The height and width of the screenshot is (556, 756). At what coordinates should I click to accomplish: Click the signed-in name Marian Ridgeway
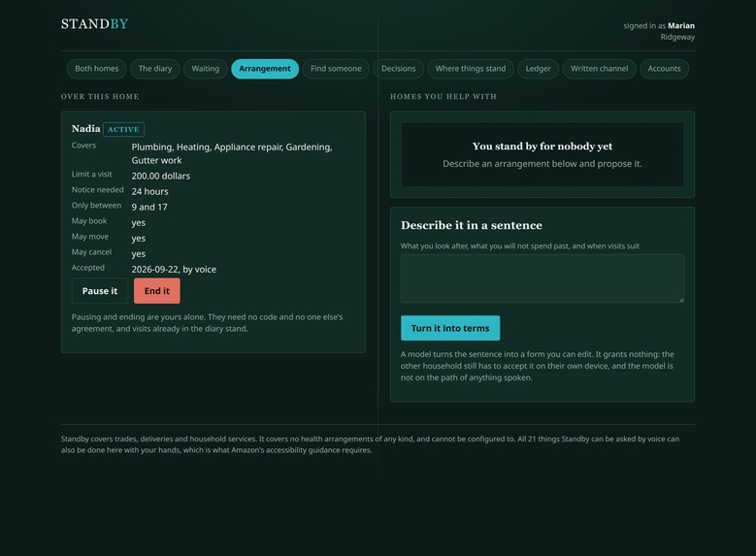(x=659, y=31)
